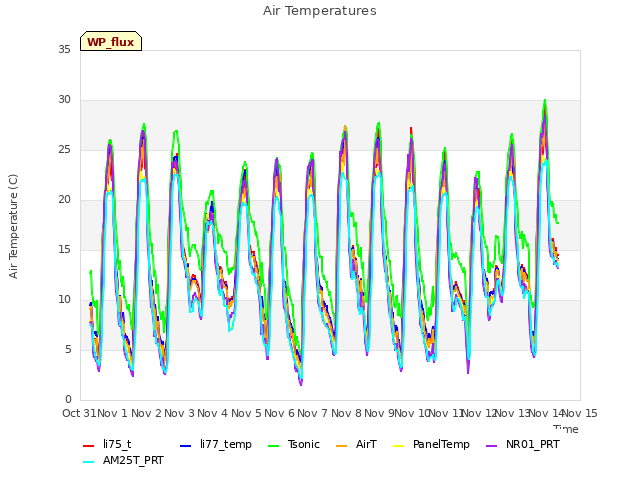Click the Nov 14 temperature peak near 30
Screen dimensions: 640x480
[x=544, y=100]
